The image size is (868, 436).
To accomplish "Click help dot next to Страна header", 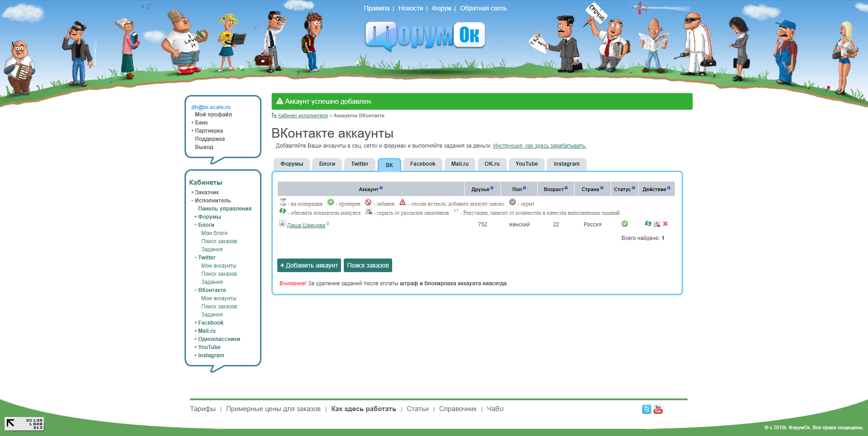I will (602, 188).
